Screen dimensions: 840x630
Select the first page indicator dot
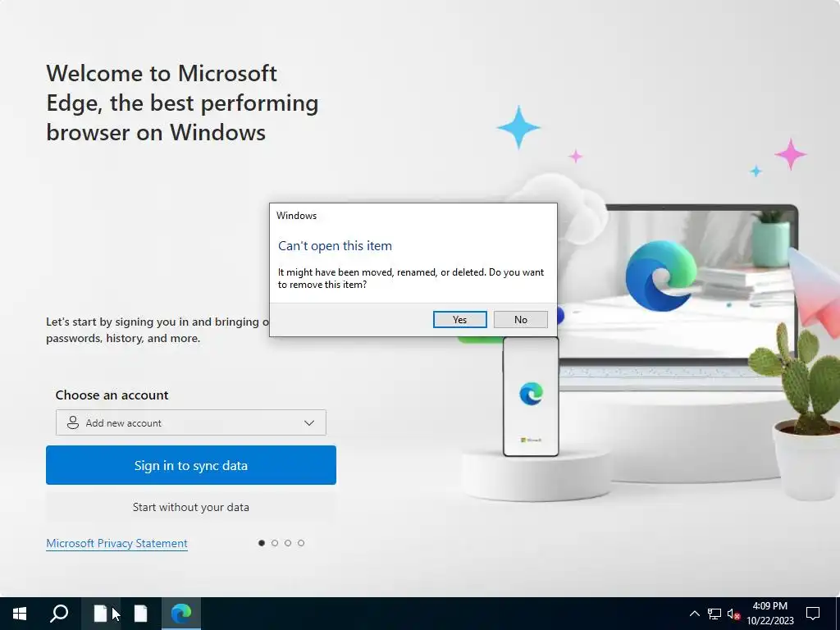tap(262, 543)
